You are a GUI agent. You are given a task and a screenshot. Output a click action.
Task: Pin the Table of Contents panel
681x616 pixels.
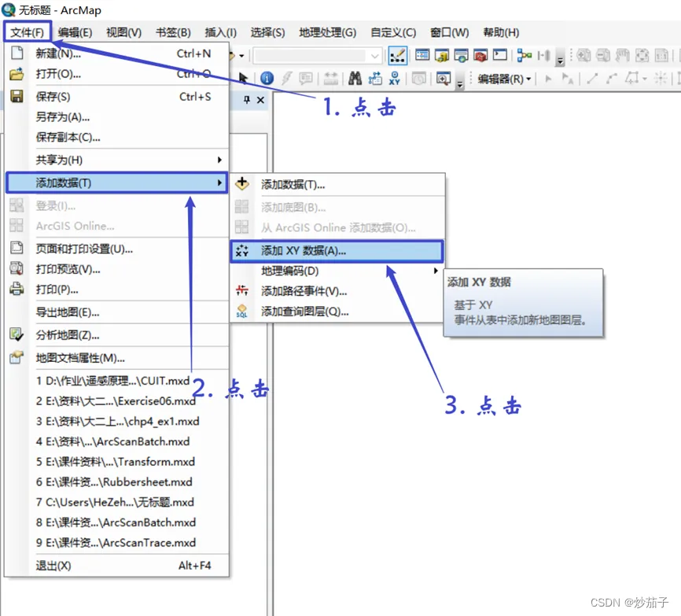tap(247, 100)
